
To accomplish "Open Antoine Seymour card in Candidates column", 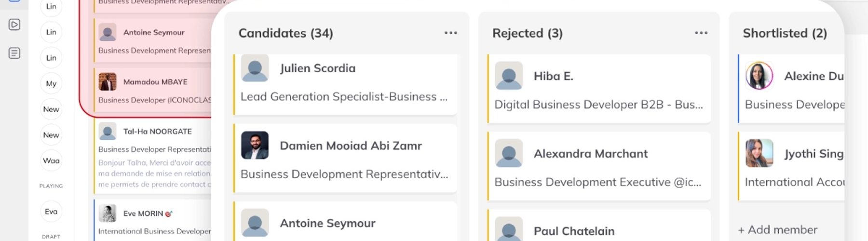I will click(345, 222).
